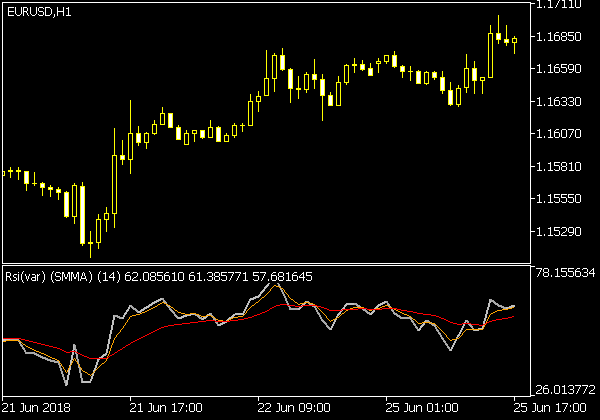Image resolution: width=600 pixels, height=420 pixels.
Task: Select the Rsi(var) (SMMA) (14) indicator label
Action: 63,277
